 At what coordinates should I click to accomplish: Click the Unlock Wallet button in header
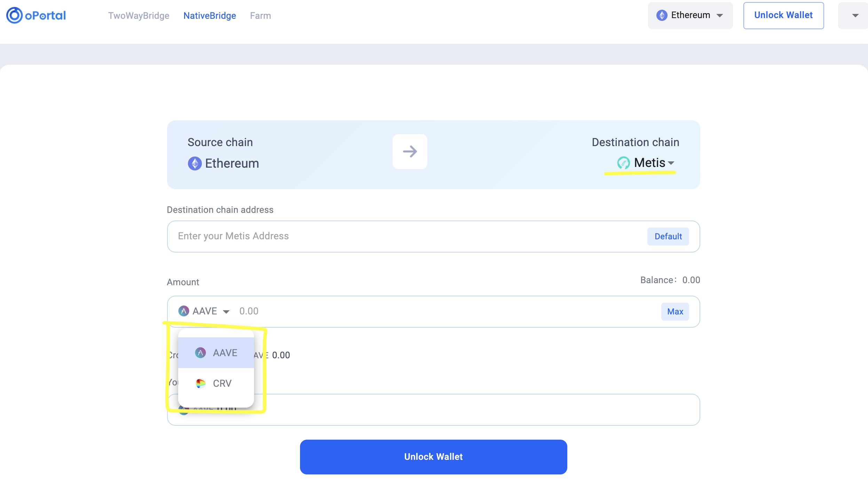tap(783, 15)
